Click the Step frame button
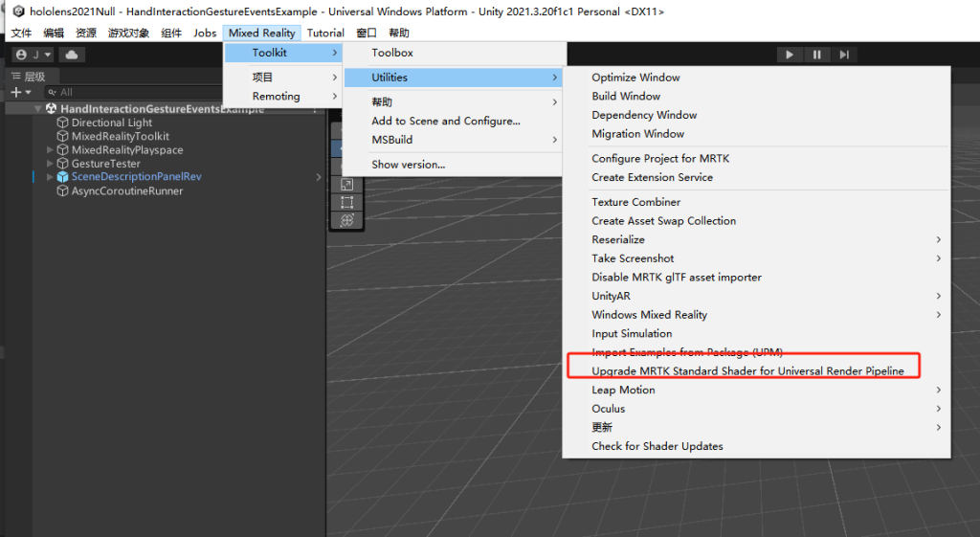Screen dimensions: 980x537 click(844, 55)
